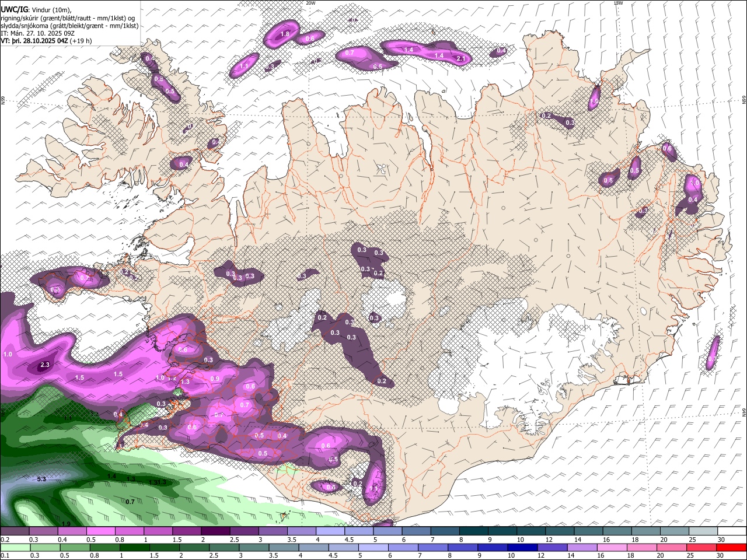The image size is (747, 560).
Task: Select lower legend swatch between 1 and 1.5
Action: (134, 547)
